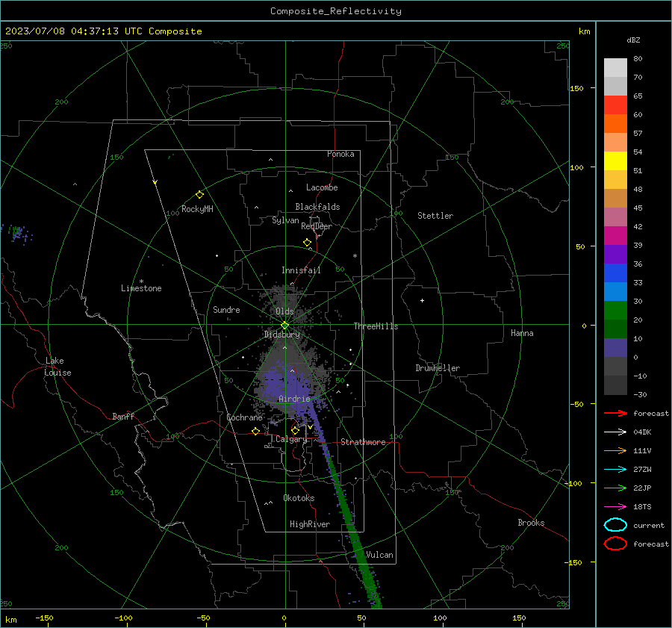Click the Stettler town label
The image size is (672, 628).
click(435, 216)
